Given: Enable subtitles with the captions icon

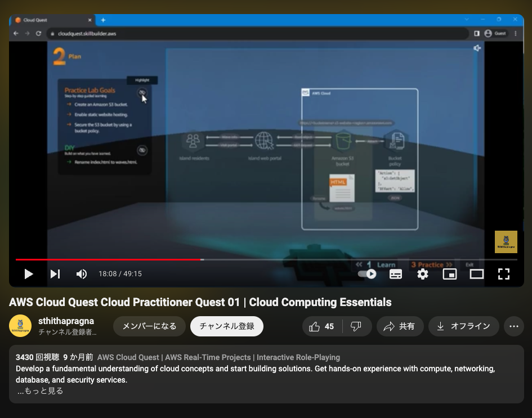Looking at the screenshot, I should coord(396,274).
